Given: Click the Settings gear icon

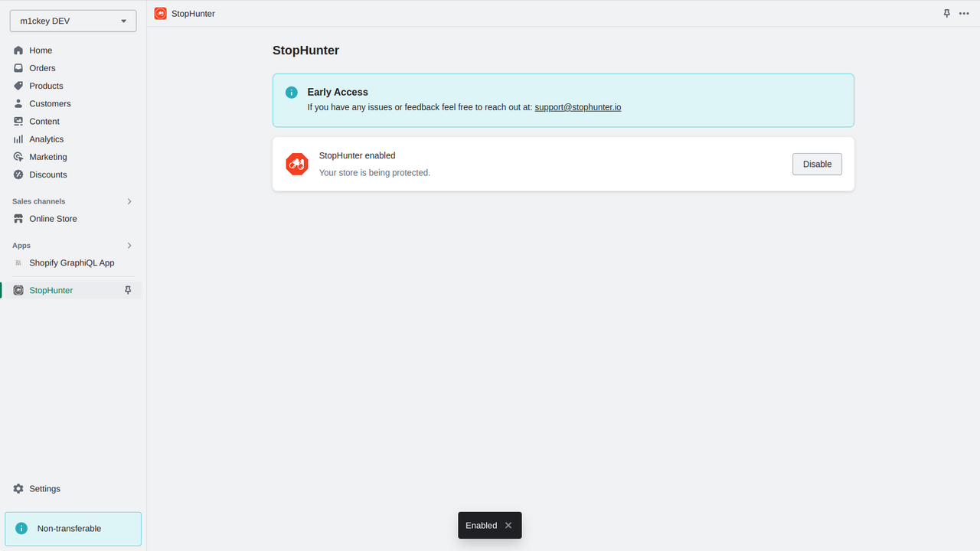Looking at the screenshot, I should [x=18, y=489].
